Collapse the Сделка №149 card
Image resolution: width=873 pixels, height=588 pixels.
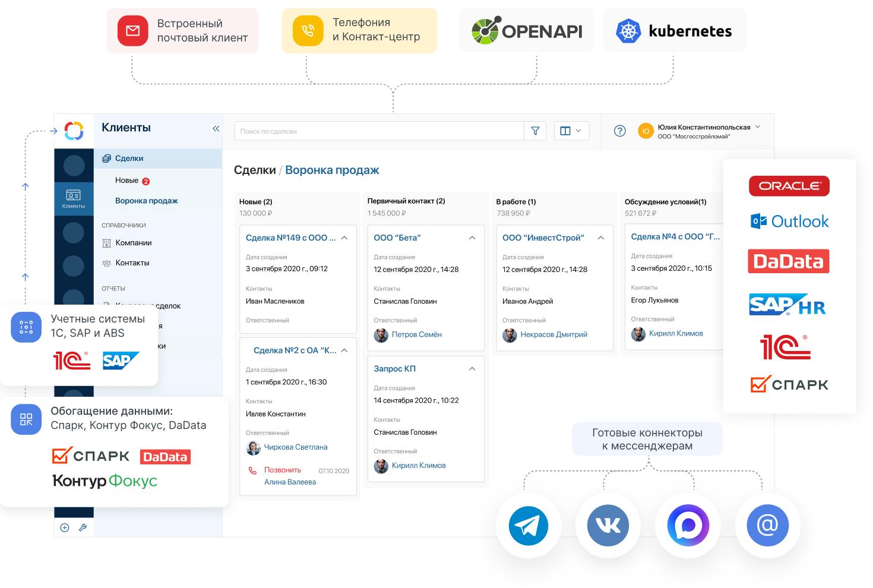[x=344, y=238]
